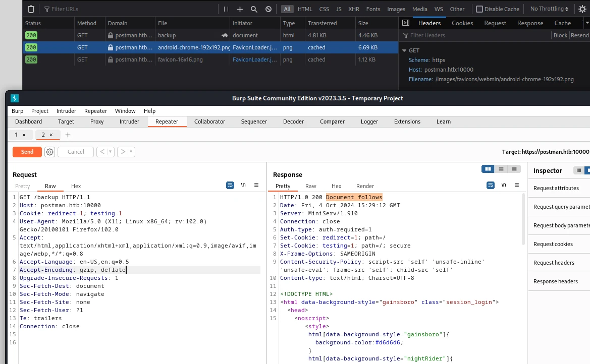Show non-printable characters in Request pane
The height and width of the screenshot is (364, 590).
coord(243,185)
